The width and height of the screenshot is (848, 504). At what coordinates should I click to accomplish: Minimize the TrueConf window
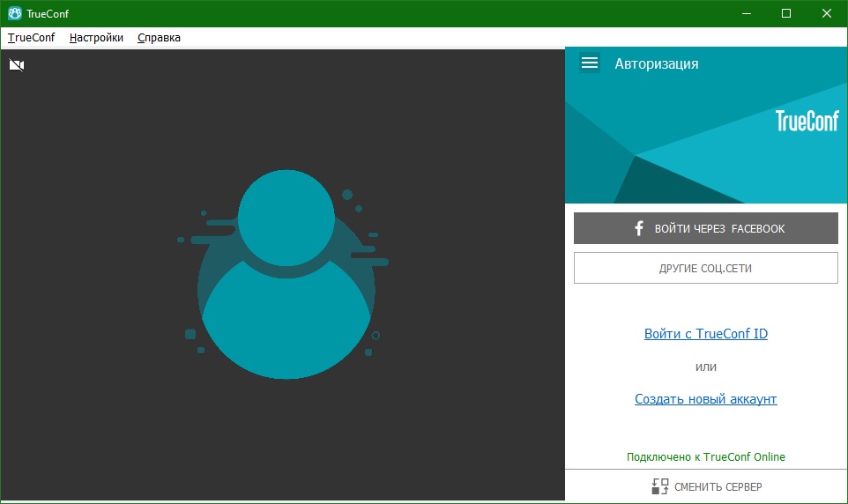click(x=747, y=13)
